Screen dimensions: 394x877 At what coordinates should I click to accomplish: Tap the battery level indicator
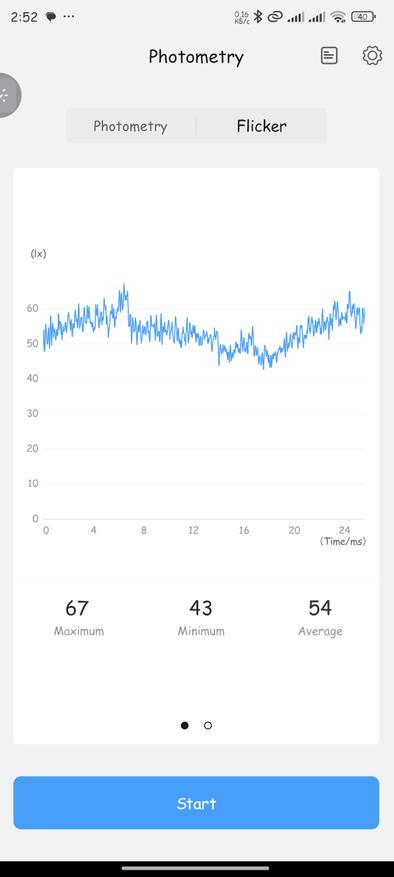(363, 17)
